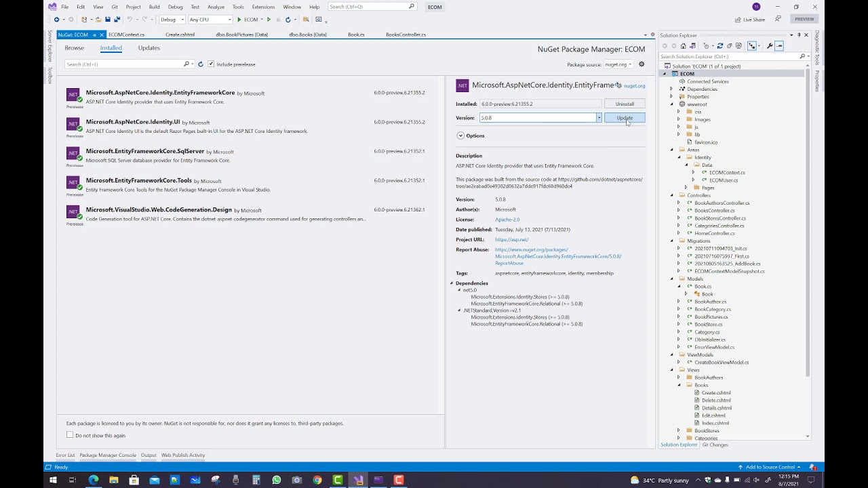Screen dimensions: 868x488
Task: Open NuGet package source settings gear
Action: 642,64
